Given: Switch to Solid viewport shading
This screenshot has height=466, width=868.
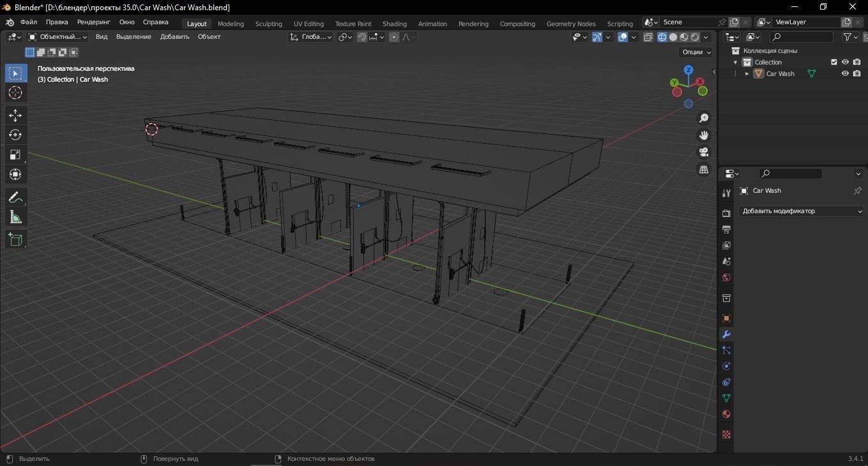Looking at the screenshot, I should (x=673, y=37).
